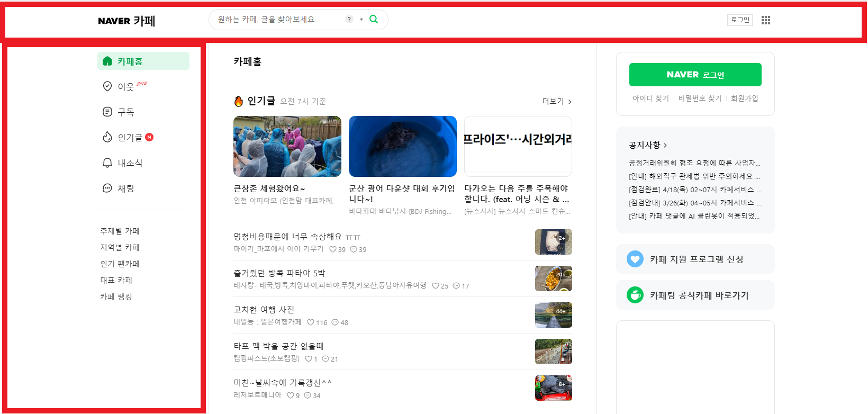Open notice 공정거래위원회 협조 요청에 따른

tap(694, 163)
